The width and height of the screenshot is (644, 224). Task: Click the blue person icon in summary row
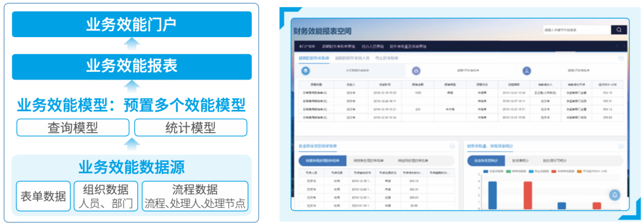pyautogui.click(x=527, y=71)
